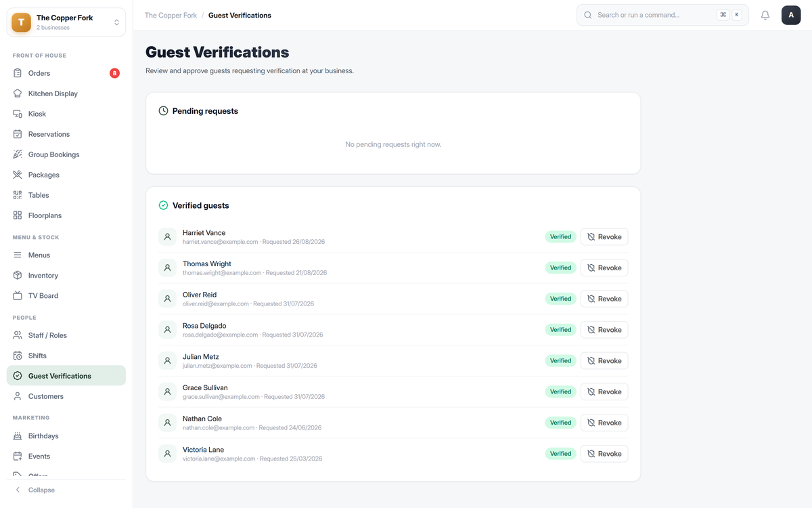The height and width of the screenshot is (508, 812).
Task: Open Reservations page
Action: coord(66,134)
